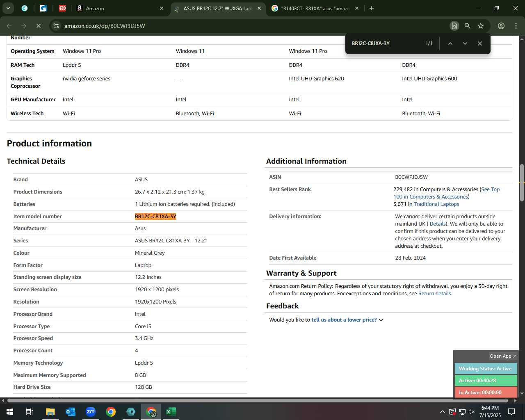Viewport: 525px width, 420px height.
Task: Open first Chrome icon on taskbar
Action: (111, 411)
